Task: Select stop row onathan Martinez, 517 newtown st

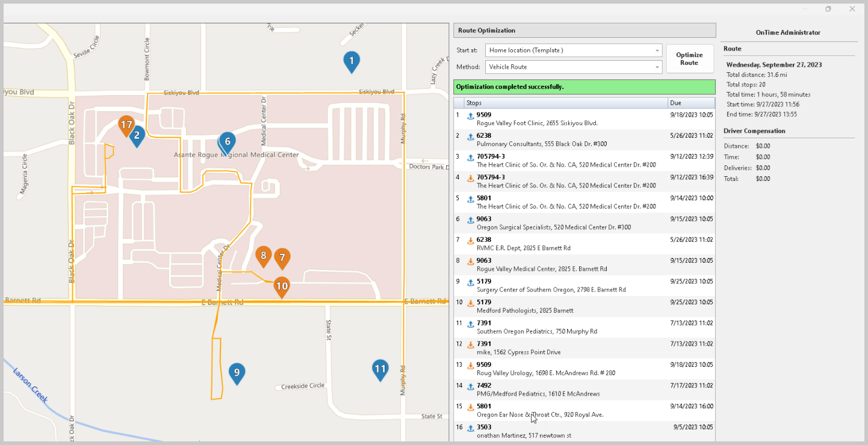Action: 584,431
